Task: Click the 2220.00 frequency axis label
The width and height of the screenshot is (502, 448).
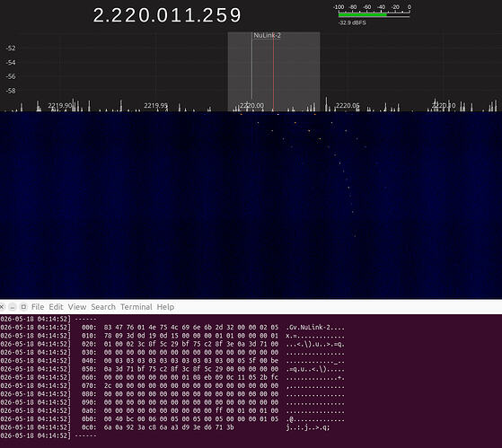Action: 252,105
